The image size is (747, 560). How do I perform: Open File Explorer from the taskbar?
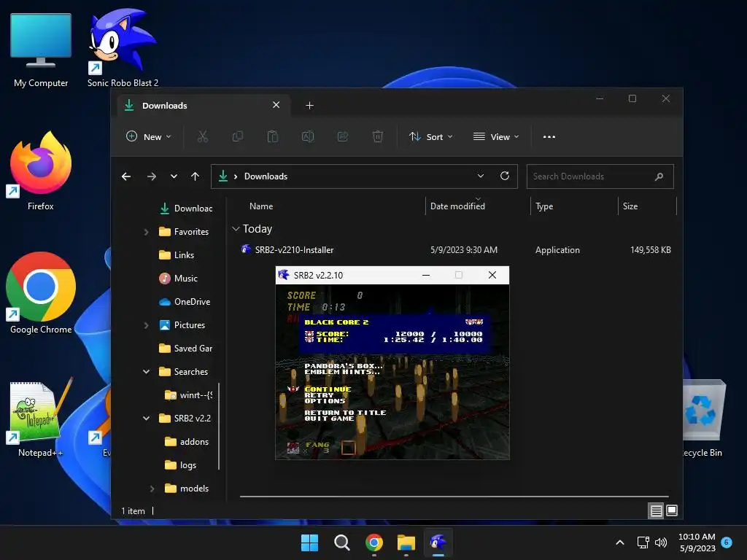[406, 542]
